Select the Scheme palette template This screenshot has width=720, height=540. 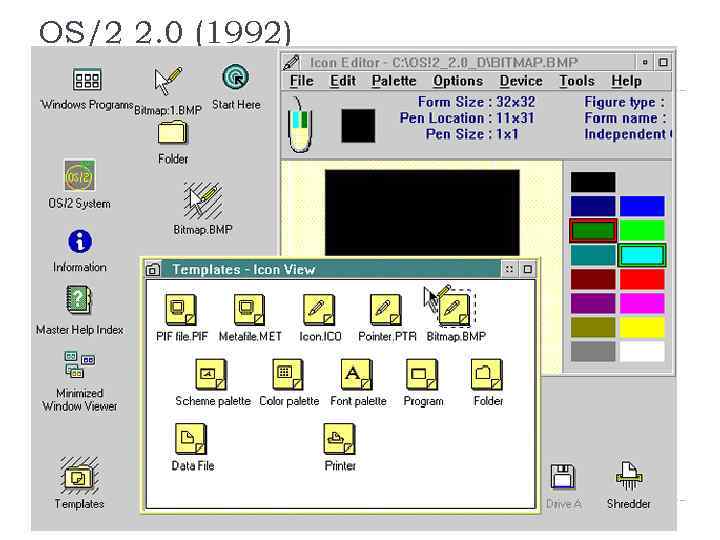(211, 374)
